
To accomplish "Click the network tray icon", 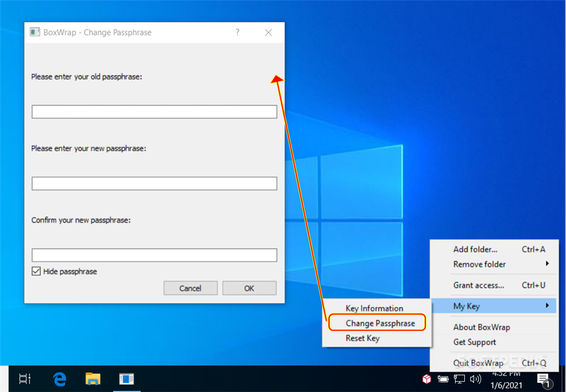I will point(459,379).
